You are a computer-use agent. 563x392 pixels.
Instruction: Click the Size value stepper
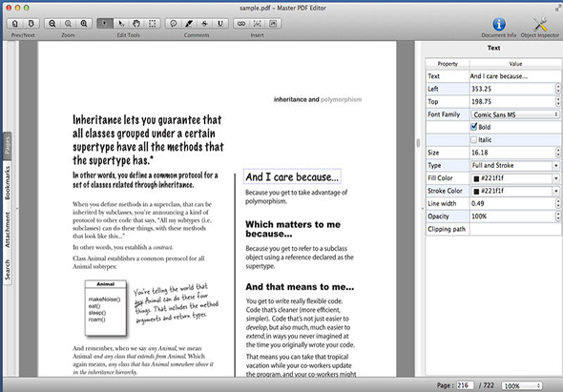pos(558,153)
